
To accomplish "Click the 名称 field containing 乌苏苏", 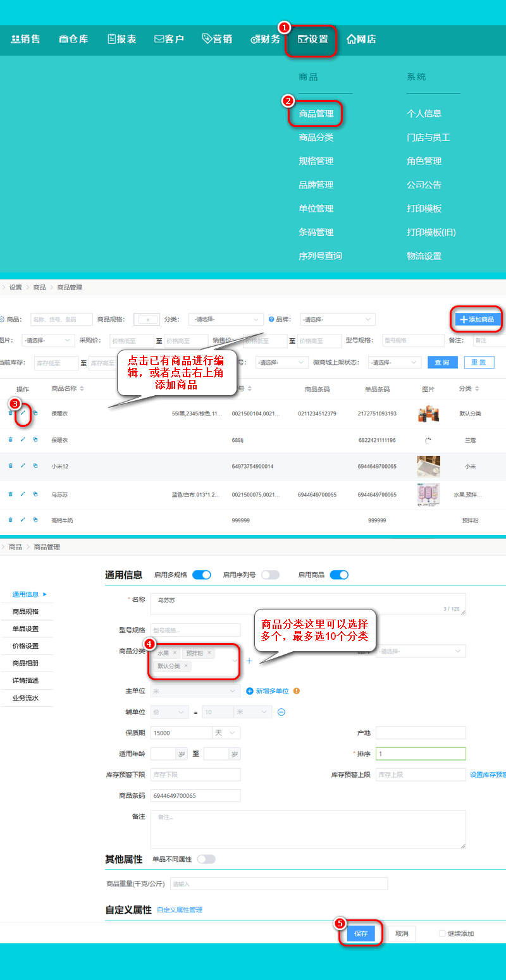I will (308, 604).
